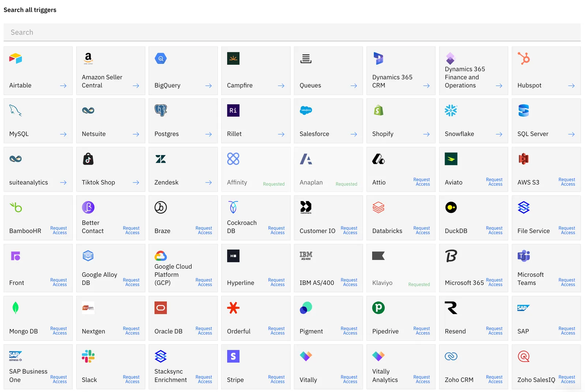Click the Tiktok Shop bag icon

tap(88, 159)
